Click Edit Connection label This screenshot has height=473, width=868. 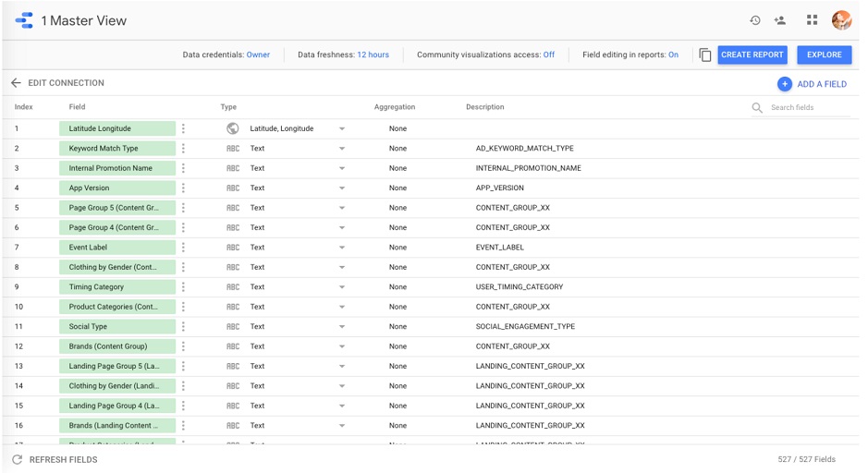tap(66, 83)
